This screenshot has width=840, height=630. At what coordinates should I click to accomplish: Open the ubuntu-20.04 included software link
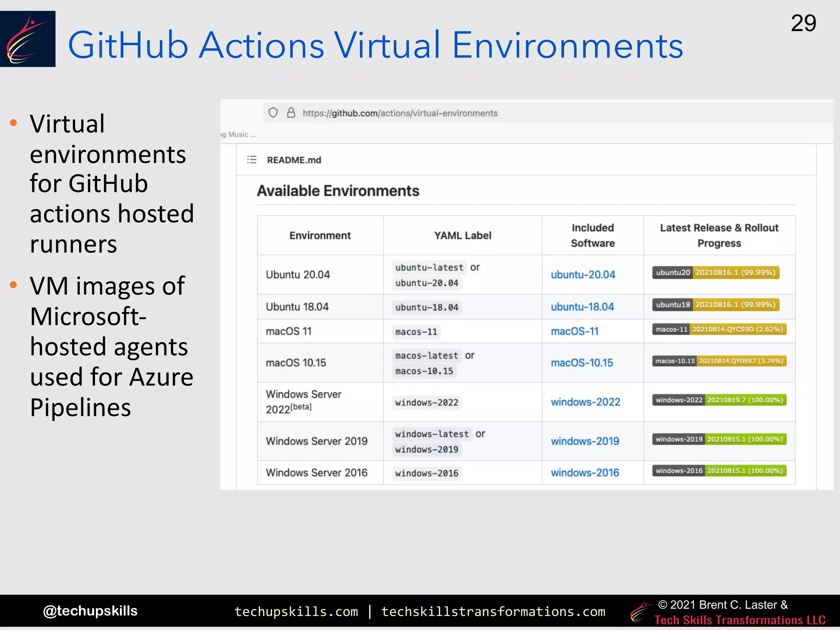[583, 274]
